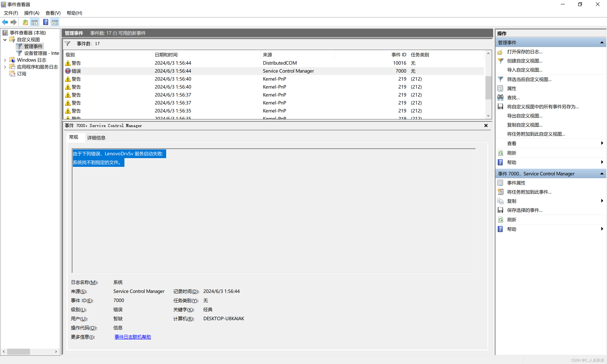Click the show/hide console tree icon
Screen dimensions: 607x364
(x=35, y=22)
